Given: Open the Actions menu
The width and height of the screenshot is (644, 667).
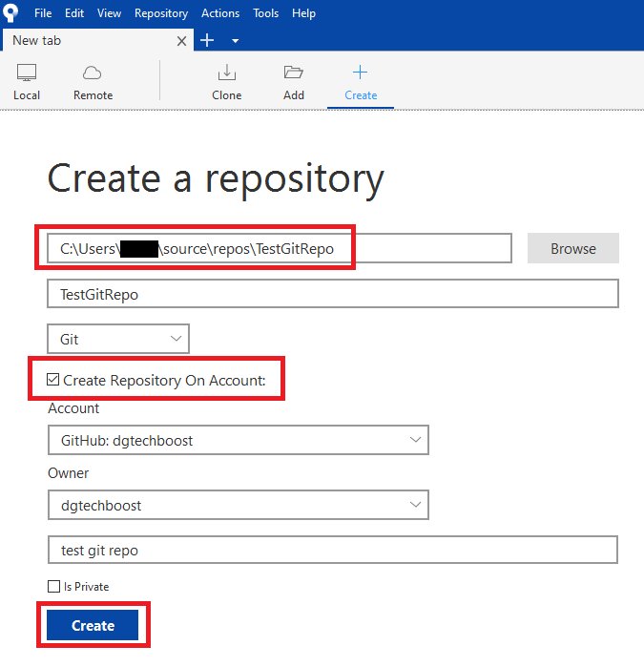Looking at the screenshot, I should coord(220,13).
